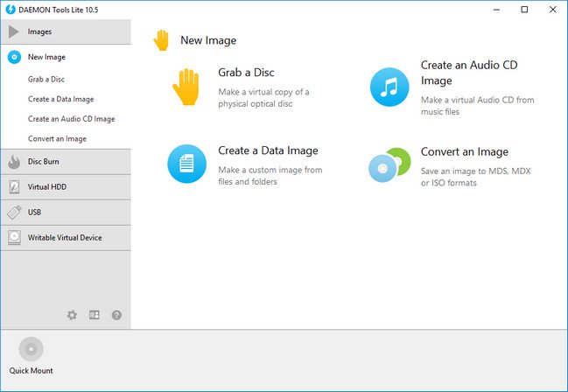Image resolution: width=568 pixels, height=392 pixels.
Task: Click the Disc Burn flame icon
Action: tap(14, 162)
